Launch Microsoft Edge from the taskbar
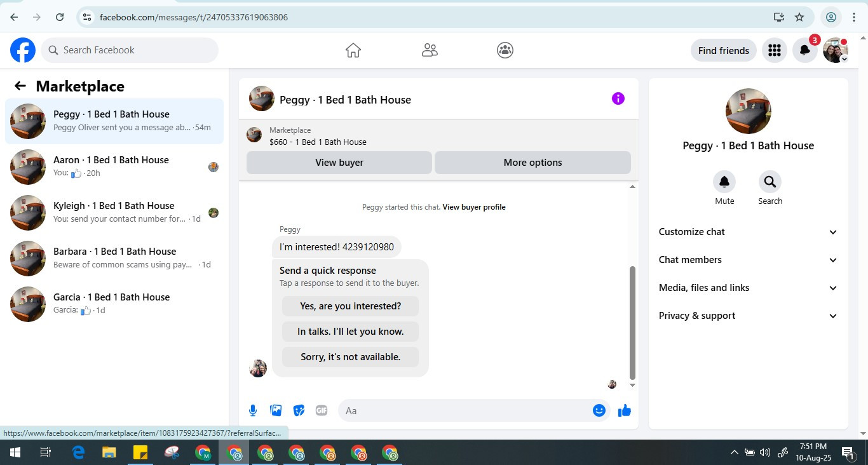868x465 pixels. tap(78, 452)
